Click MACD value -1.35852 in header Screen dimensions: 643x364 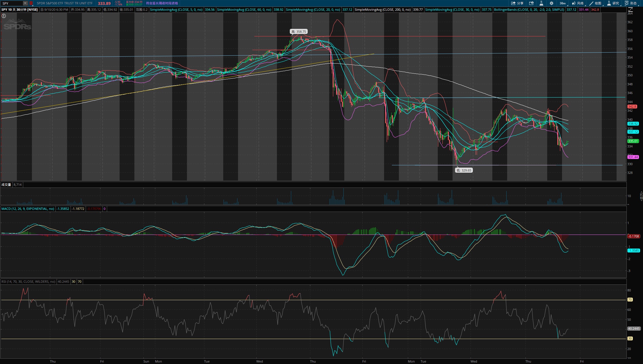(x=63, y=209)
